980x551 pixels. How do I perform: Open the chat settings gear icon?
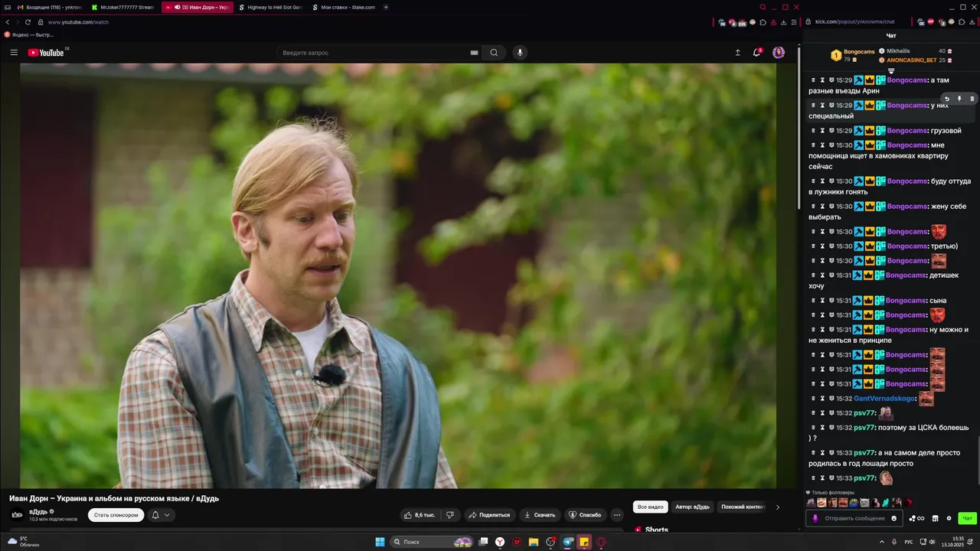pyautogui.click(x=949, y=518)
